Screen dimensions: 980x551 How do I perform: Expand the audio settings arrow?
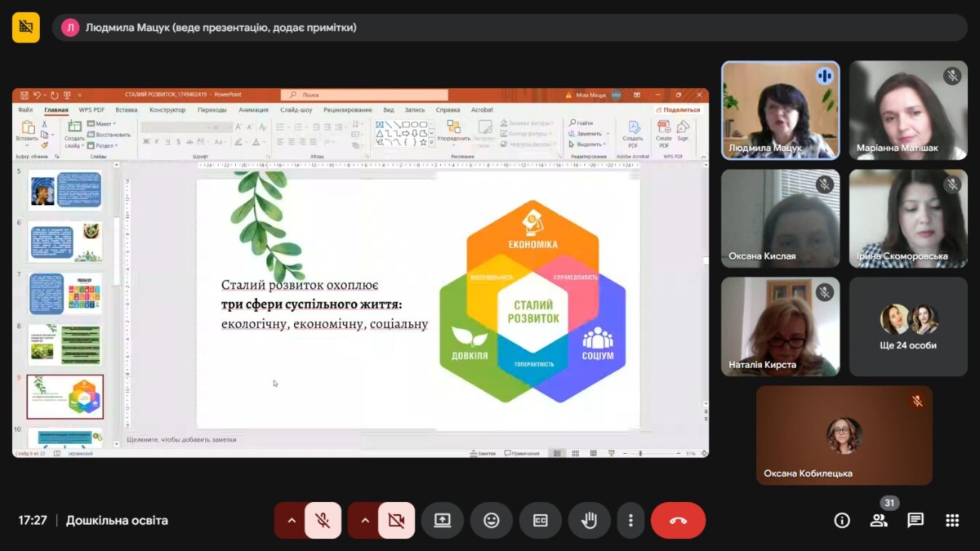click(291, 520)
